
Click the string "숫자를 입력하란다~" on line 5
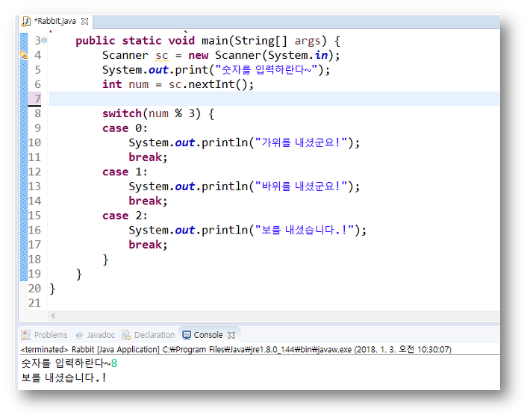(x=266, y=70)
